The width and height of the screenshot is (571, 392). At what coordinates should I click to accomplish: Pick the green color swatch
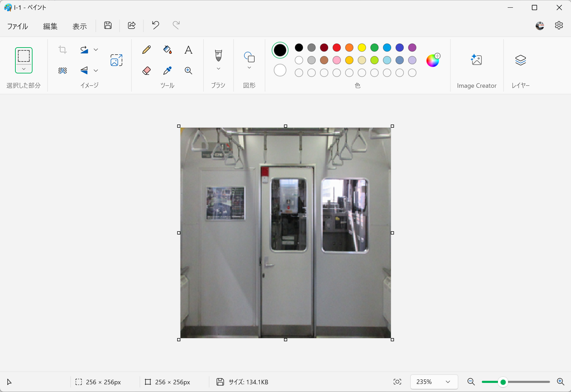(374, 48)
